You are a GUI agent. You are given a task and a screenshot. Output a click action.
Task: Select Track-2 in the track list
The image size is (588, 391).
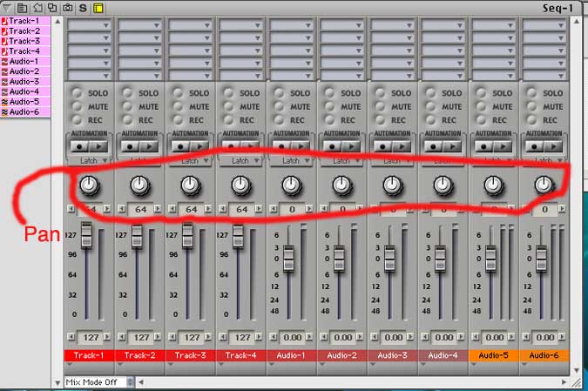pos(24,30)
